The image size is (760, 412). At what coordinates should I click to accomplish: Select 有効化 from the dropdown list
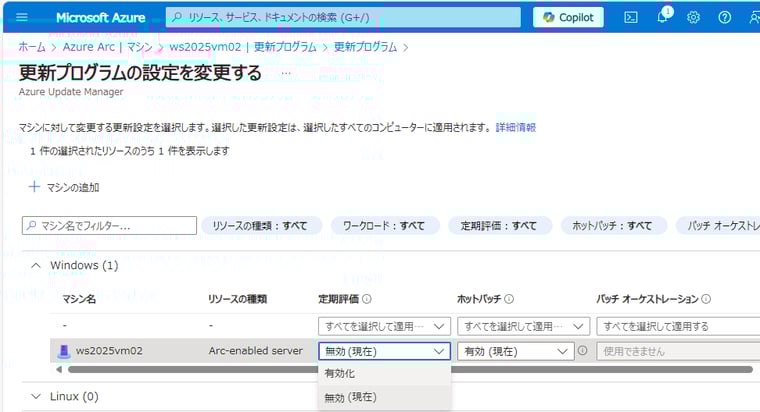point(384,373)
